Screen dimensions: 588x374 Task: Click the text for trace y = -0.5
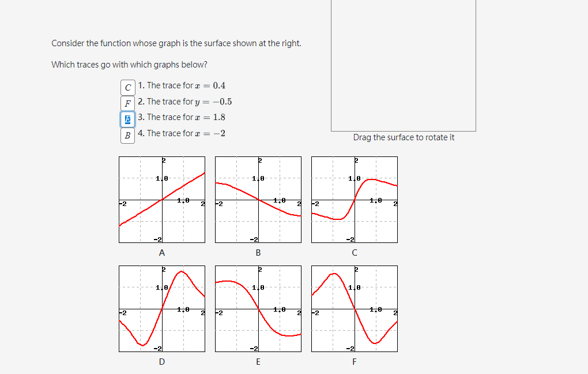click(184, 102)
